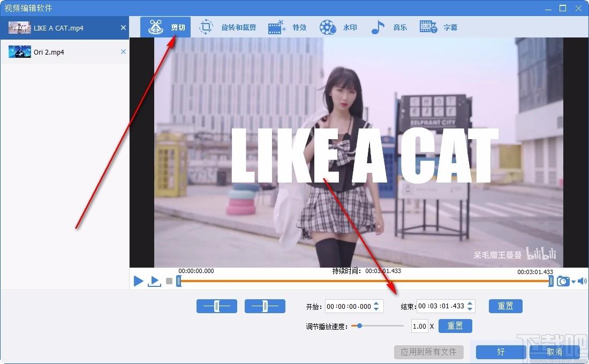Screen dimensions: 589x364
Task: Click the orange timeline track midpoint
Action: [x=365, y=280]
